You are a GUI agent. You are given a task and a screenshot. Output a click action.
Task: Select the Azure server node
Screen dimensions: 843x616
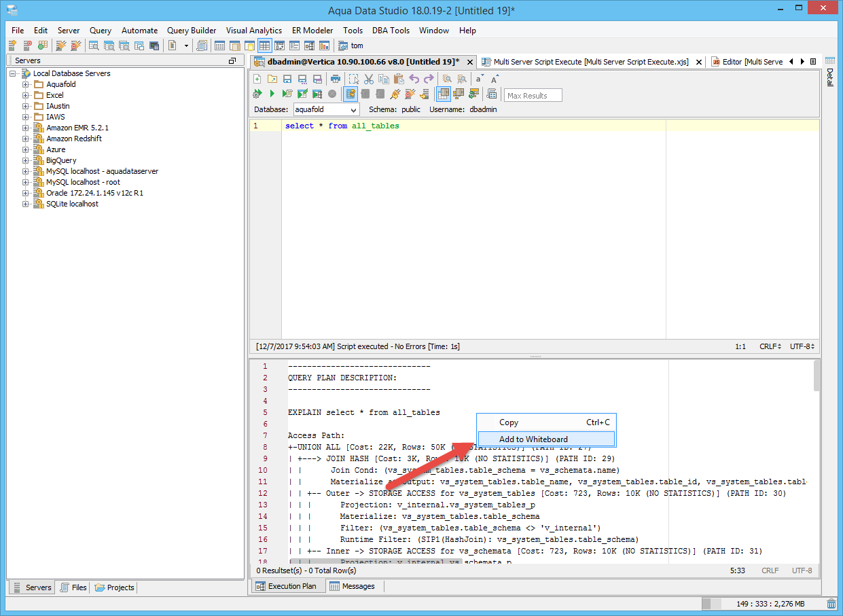(56, 149)
